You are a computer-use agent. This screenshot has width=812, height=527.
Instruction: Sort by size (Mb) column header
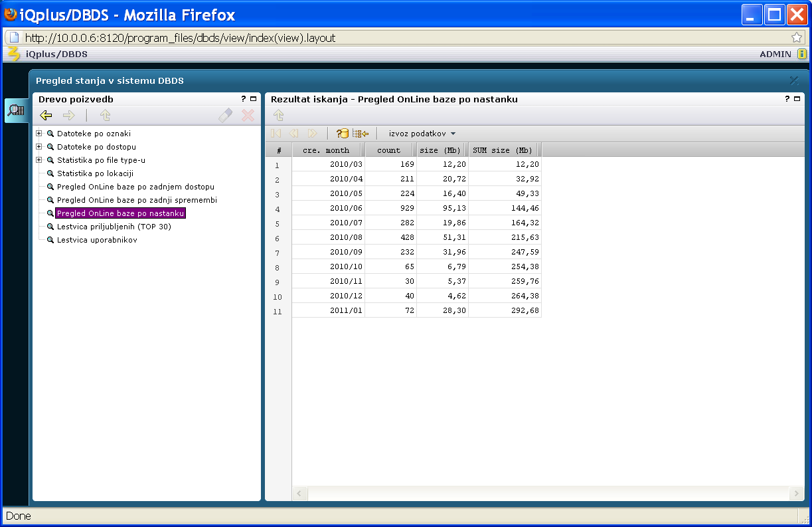[442, 150]
